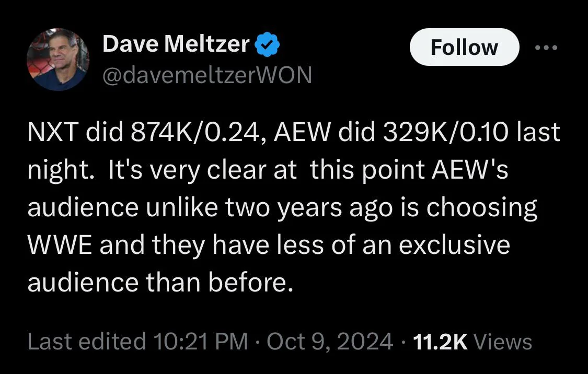Click the word WWE in the tweet

pyautogui.click(x=59, y=245)
